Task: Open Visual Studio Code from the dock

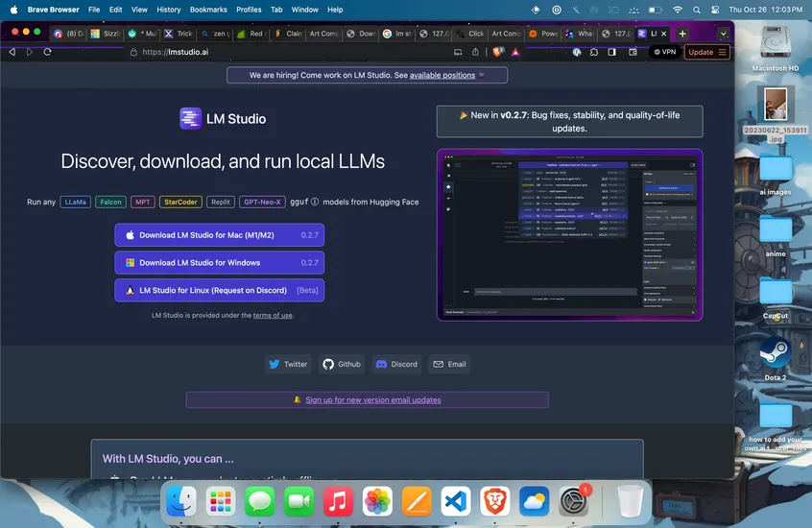Action: click(456, 500)
